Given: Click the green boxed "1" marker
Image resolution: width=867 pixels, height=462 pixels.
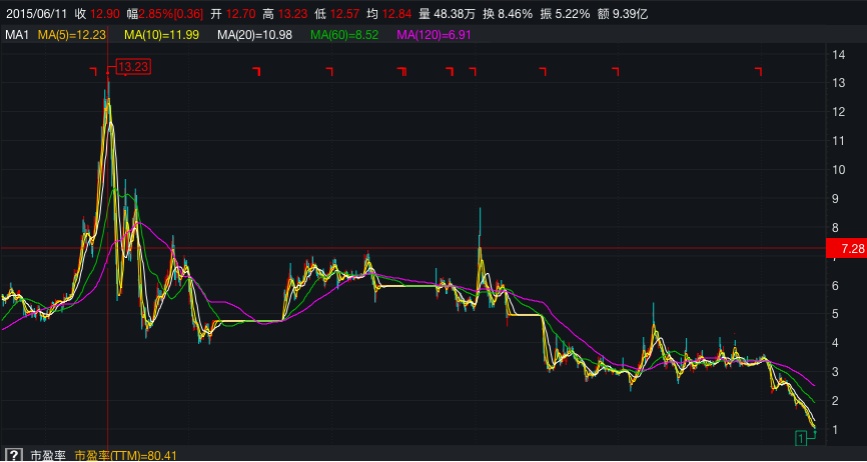Looking at the screenshot, I should click(x=801, y=438).
